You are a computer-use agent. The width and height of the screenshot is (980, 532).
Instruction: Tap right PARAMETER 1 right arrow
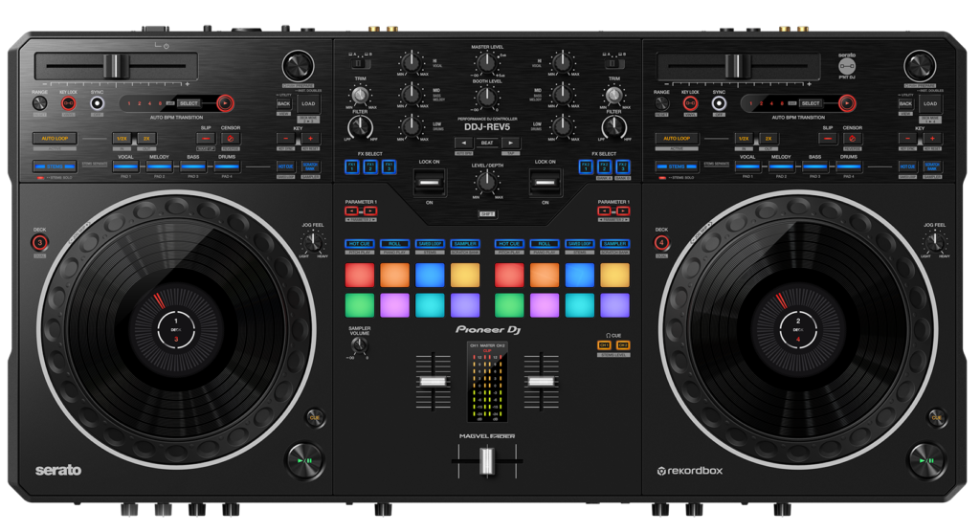(622, 211)
